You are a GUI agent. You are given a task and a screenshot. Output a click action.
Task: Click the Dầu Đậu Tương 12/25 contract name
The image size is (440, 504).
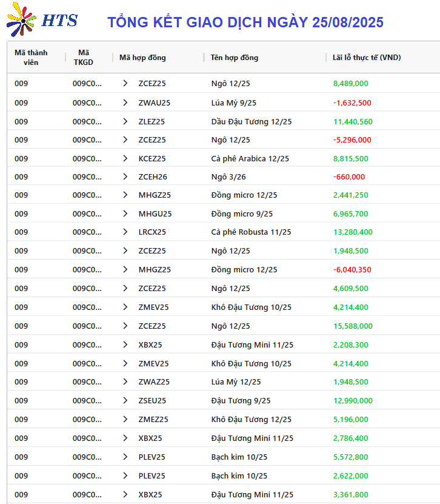click(252, 122)
